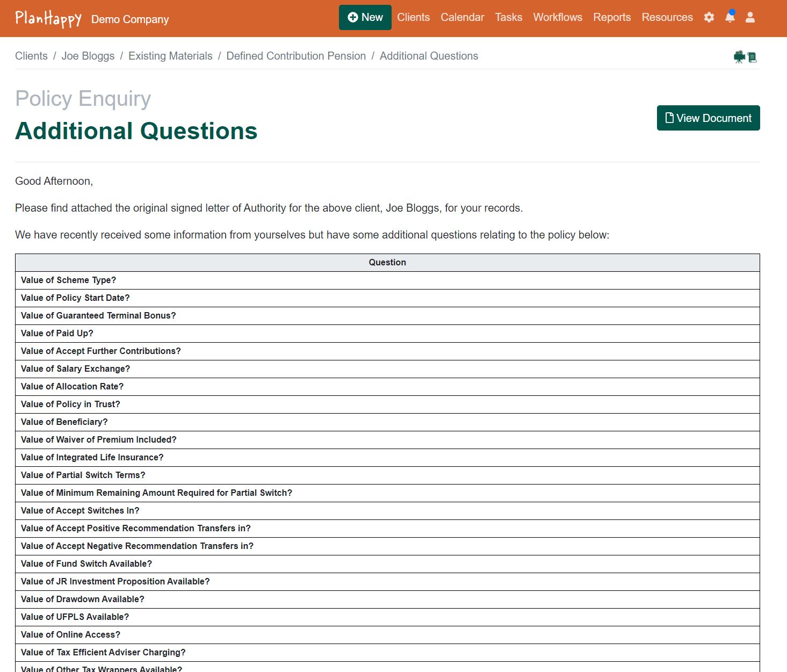Screen dimensions: 787x672
Task: Open Tasks in the navigation bar
Action: point(508,17)
